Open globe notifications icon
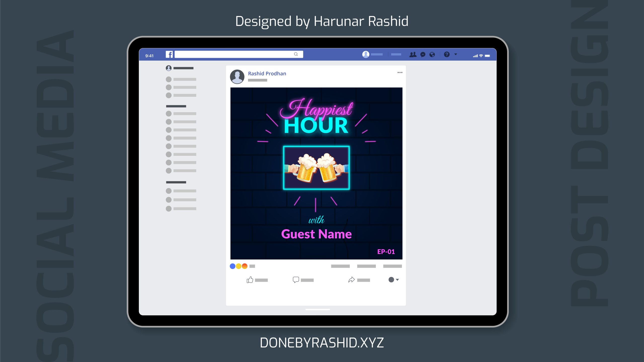 click(x=432, y=55)
